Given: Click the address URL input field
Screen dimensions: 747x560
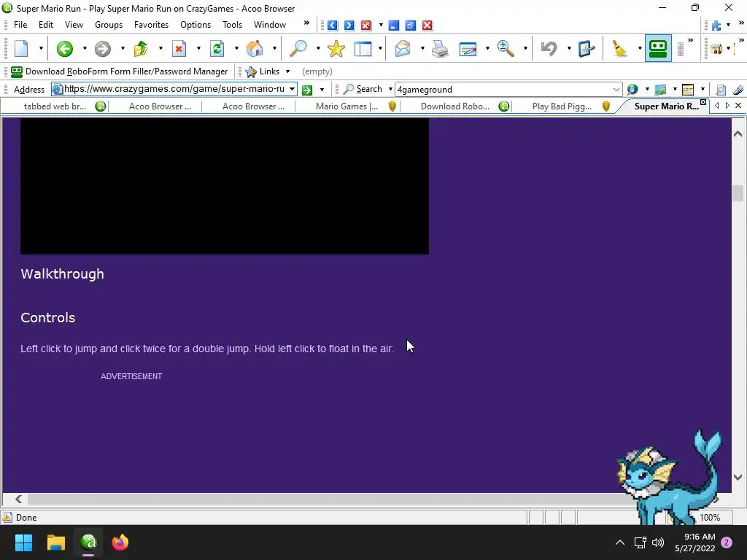Looking at the screenshot, I should click(174, 89).
